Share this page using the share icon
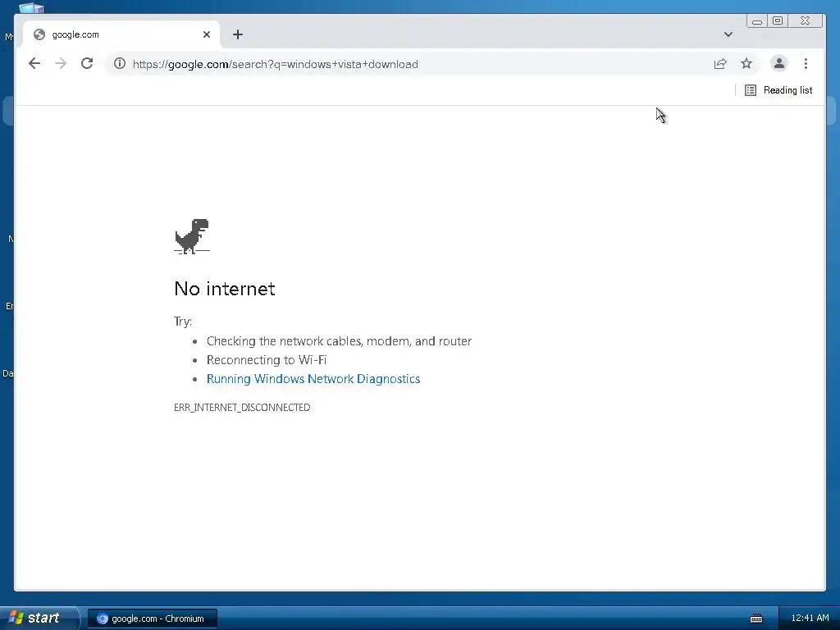 click(720, 64)
